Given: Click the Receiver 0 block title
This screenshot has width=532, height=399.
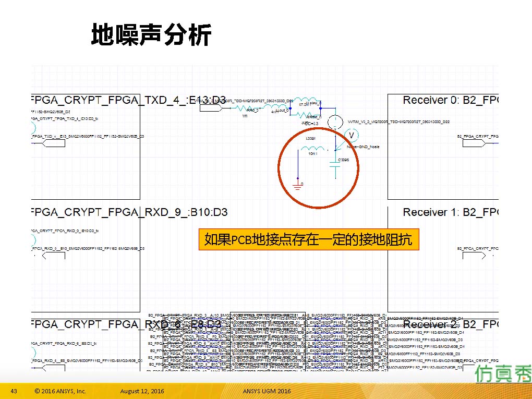Looking at the screenshot, I should 450,100.
